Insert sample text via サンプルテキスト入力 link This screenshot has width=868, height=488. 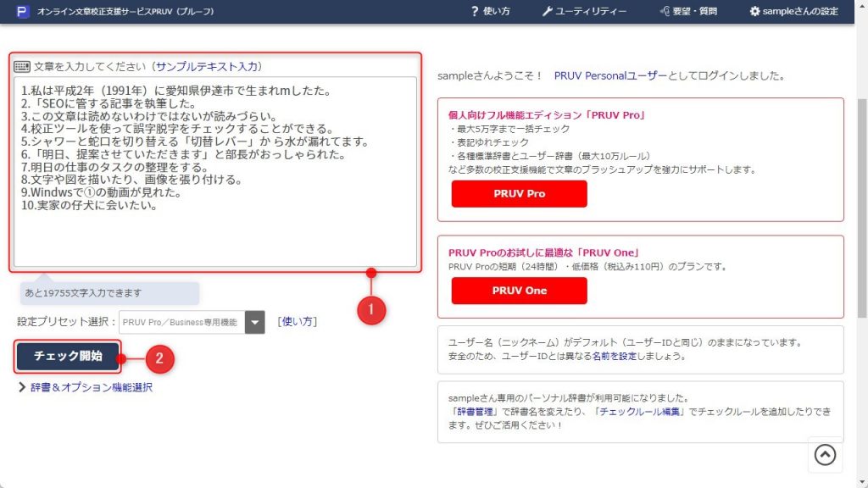209,67
